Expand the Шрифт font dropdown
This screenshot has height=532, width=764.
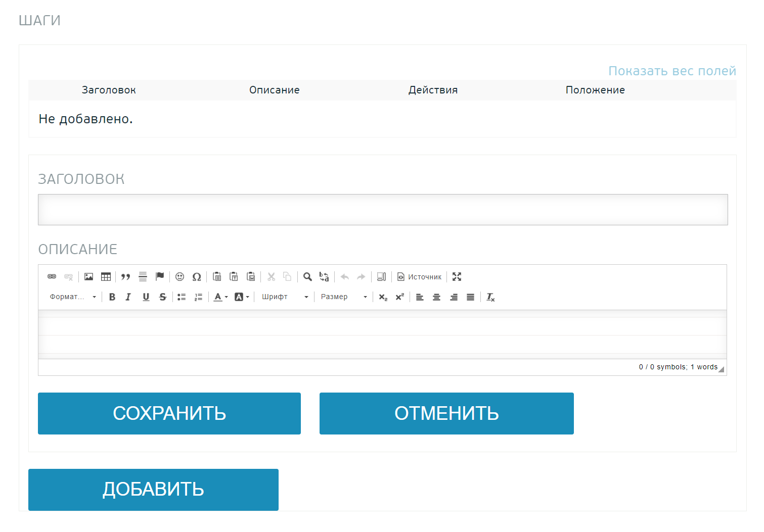coord(285,297)
